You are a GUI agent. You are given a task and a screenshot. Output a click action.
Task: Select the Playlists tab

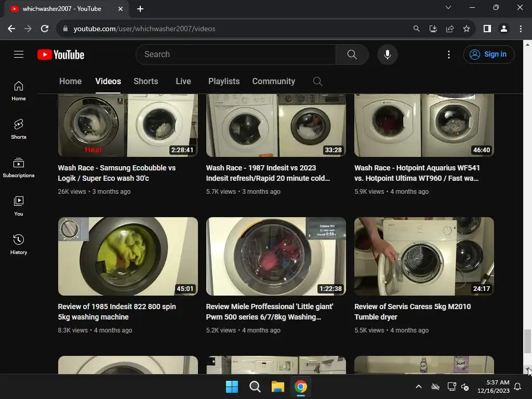click(x=224, y=82)
